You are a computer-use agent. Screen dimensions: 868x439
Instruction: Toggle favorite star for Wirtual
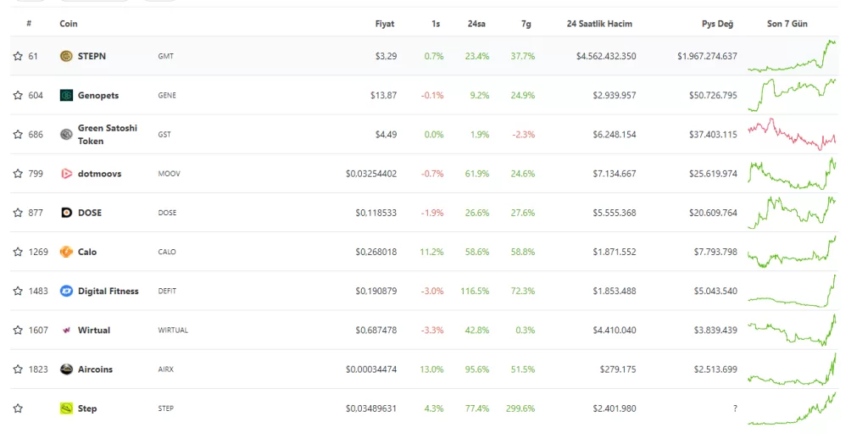tap(18, 331)
